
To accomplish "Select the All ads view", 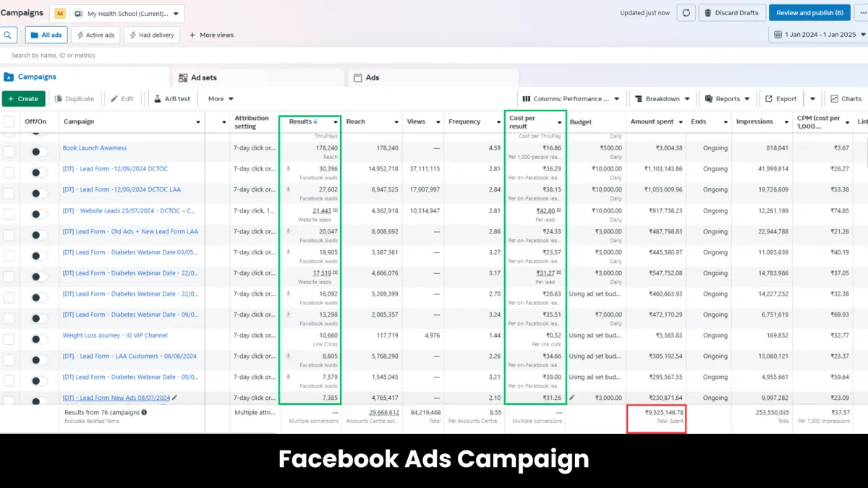I will point(46,35).
